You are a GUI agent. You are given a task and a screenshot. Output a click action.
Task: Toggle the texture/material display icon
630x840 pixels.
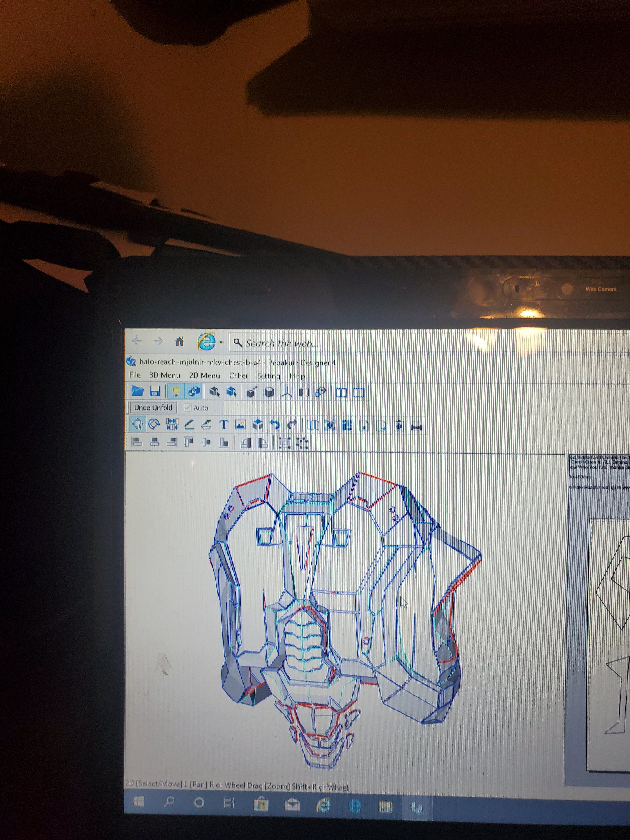coord(194,391)
